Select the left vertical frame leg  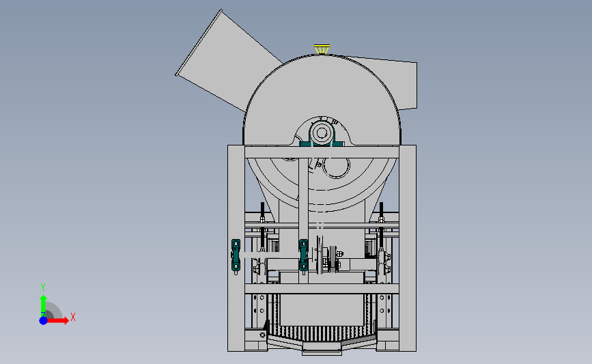tap(236, 248)
